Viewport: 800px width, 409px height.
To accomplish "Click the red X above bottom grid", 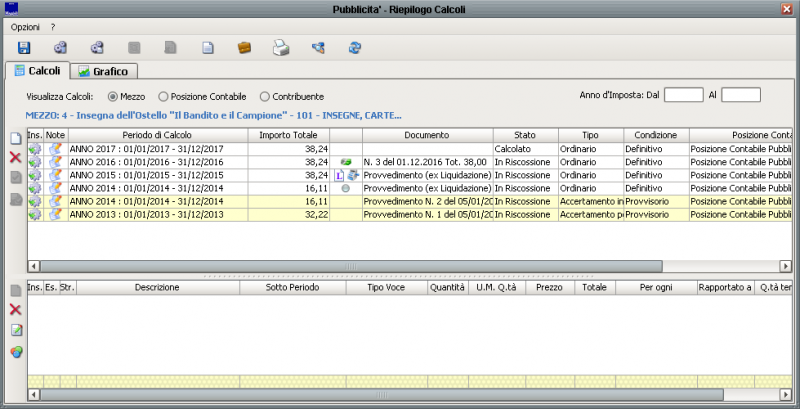I will 15,310.
